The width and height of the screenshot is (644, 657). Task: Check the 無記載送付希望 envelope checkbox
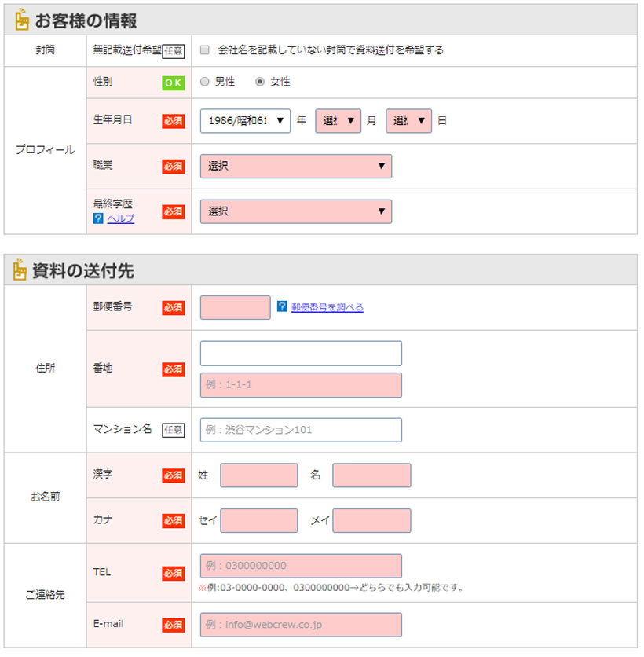pyautogui.click(x=205, y=50)
